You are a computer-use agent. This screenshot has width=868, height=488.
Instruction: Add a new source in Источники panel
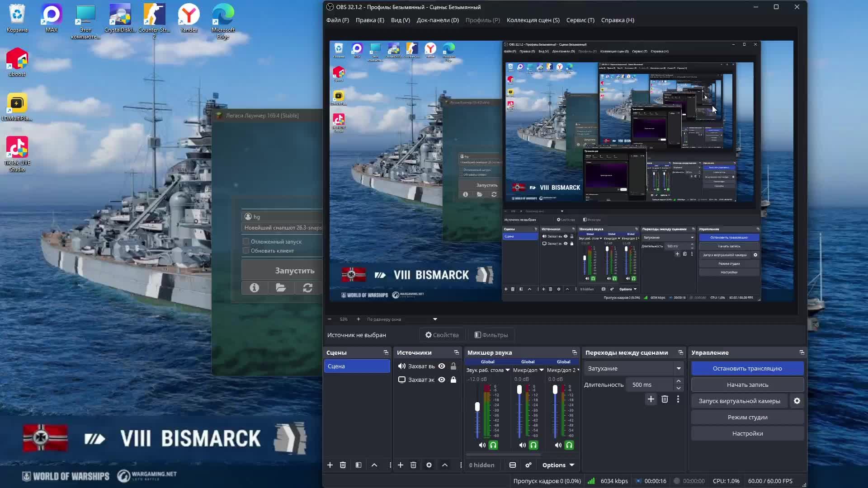pyautogui.click(x=401, y=465)
